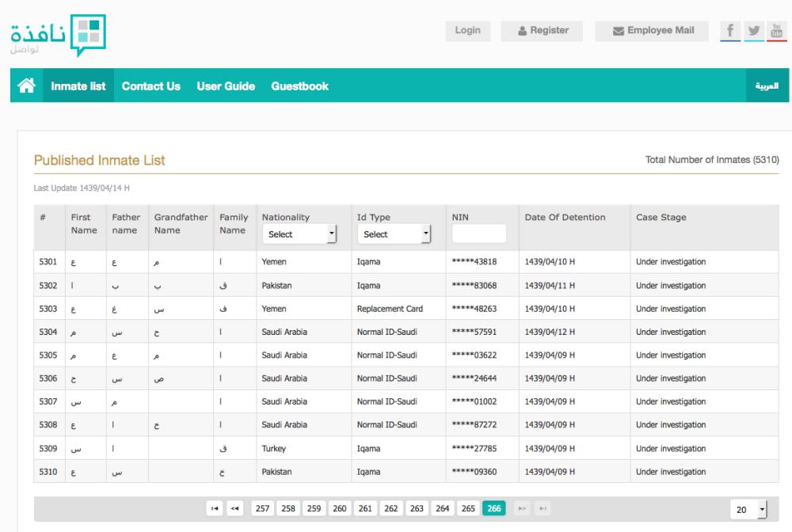The height and width of the screenshot is (532, 792).
Task: Focus the NIN filter input field
Action: click(479, 234)
